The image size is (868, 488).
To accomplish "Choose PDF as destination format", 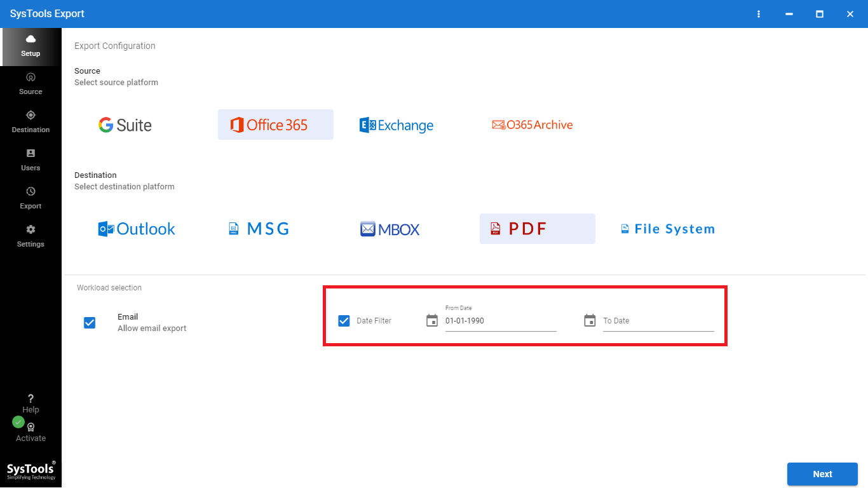I will [x=538, y=229].
